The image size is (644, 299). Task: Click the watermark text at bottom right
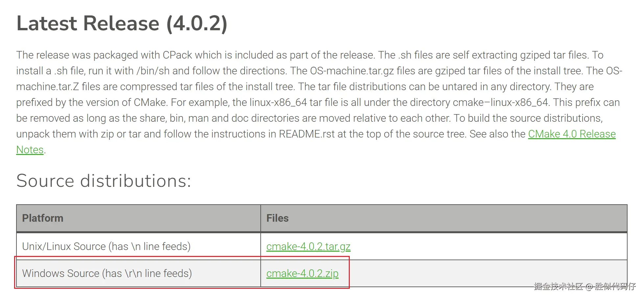tap(584, 286)
